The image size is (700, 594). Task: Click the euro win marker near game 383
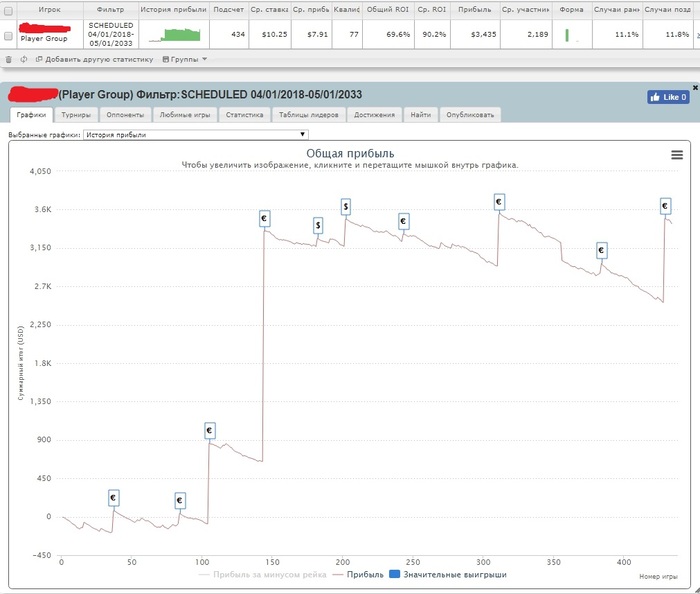point(601,250)
